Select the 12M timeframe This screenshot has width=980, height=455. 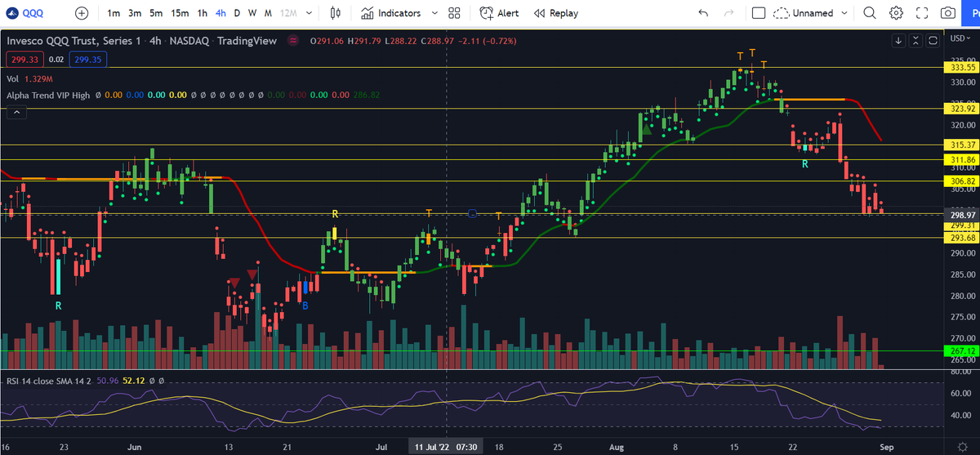(x=288, y=13)
